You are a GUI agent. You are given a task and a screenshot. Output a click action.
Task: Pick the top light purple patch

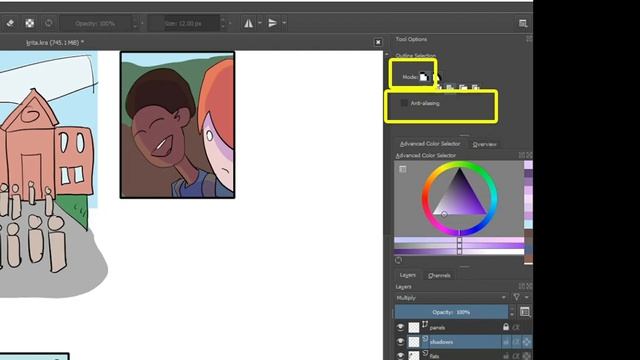click(x=528, y=165)
